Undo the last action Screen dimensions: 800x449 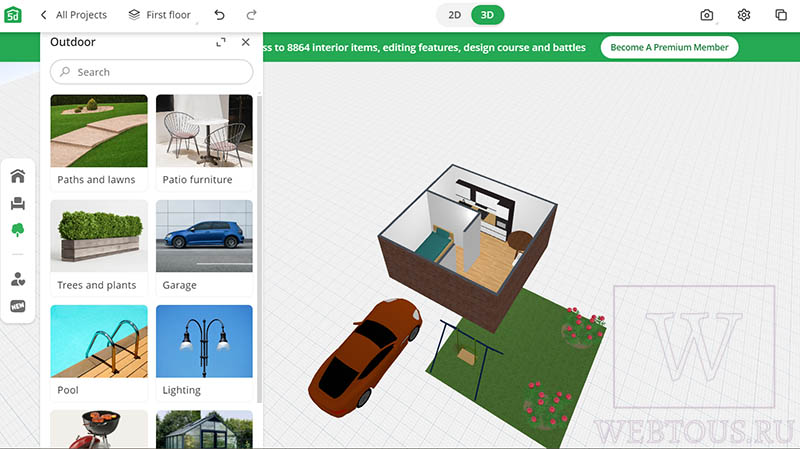(x=219, y=15)
